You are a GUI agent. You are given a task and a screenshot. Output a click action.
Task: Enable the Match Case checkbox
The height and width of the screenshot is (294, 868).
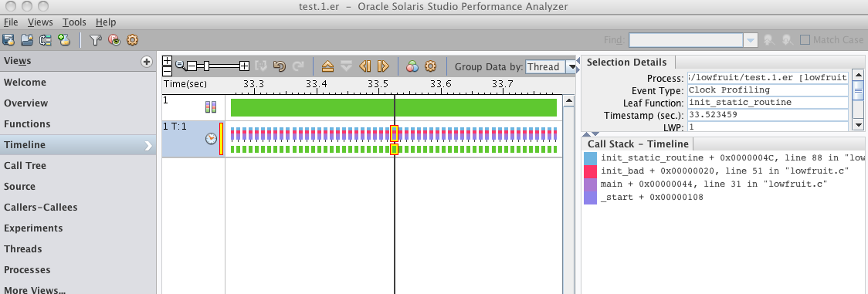(x=805, y=40)
